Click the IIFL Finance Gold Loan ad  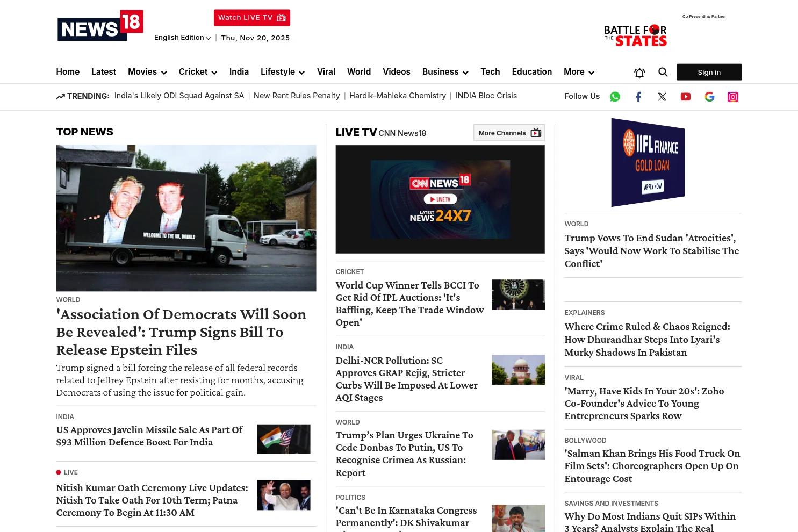648,162
